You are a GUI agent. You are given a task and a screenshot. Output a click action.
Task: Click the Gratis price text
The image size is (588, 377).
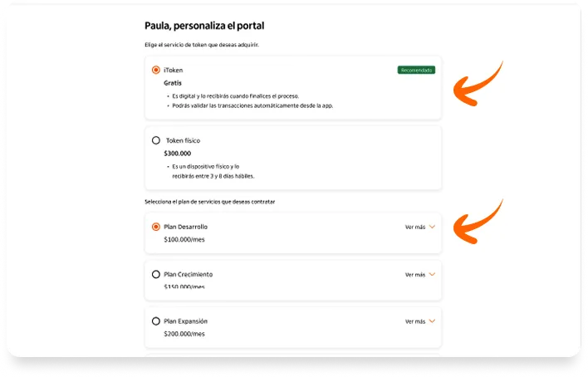click(x=173, y=83)
